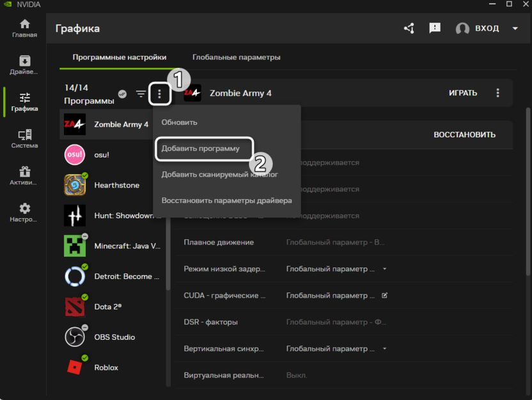Open Вертикальная синхронизация dropdown
Viewport: 532px width, 400px height.
(385, 349)
